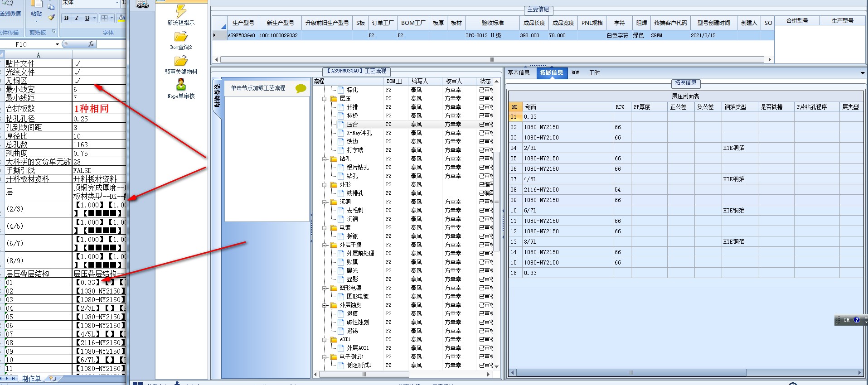
Task: Click the help icon on language bar
Action: [x=856, y=320]
